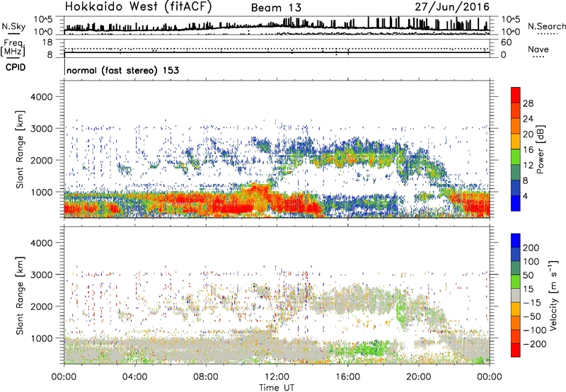The image size is (566, 392).
Task: Click the '4' value on the power color bar
Action: tap(525, 197)
